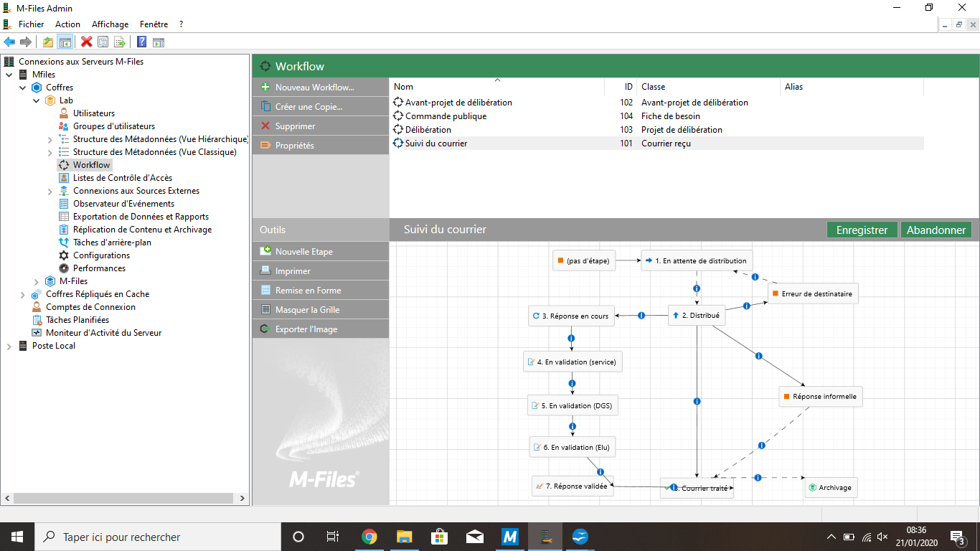Viewport: 980px width, 551px height.
Task: Expand Structure des Métadonnées (Vue Hiérarchique)
Action: click(50, 139)
